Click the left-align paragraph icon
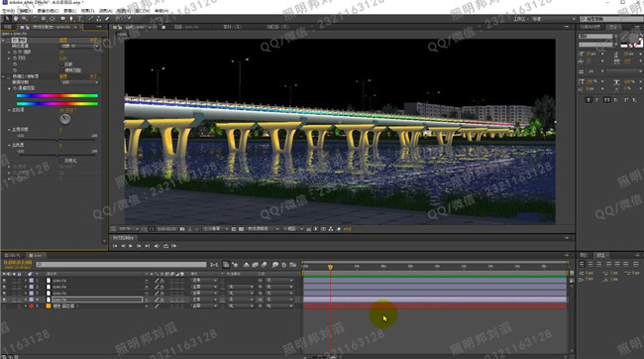Viewport: 644px width, 359px height. (x=582, y=264)
